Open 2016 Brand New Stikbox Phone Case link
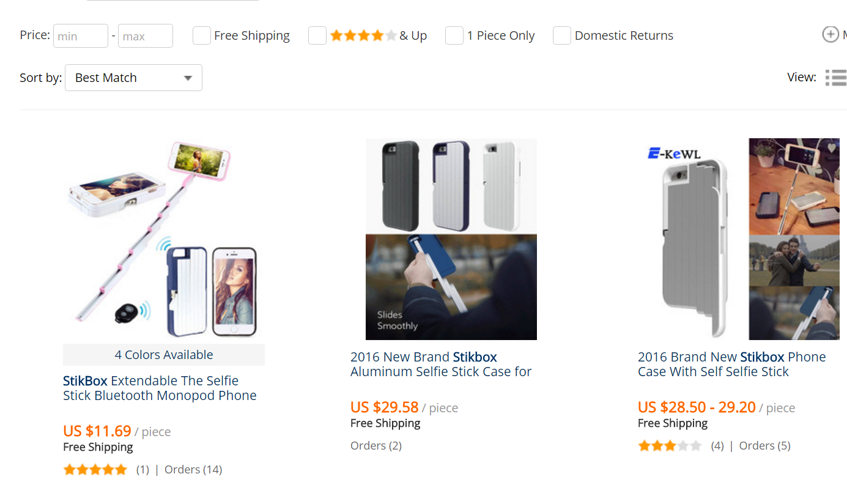Image resolution: width=847 pixels, height=504 pixels. tap(731, 364)
